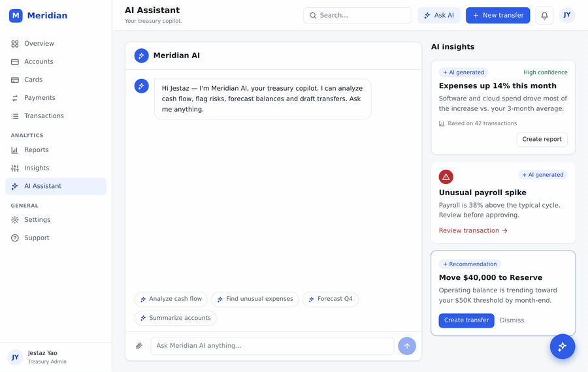Click the search magnifier icon

point(313,16)
